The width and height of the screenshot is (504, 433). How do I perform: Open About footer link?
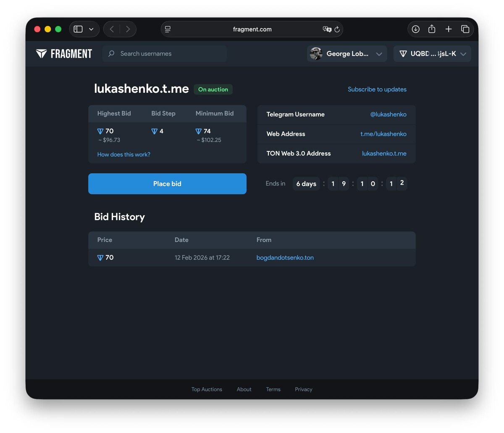[244, 389]
